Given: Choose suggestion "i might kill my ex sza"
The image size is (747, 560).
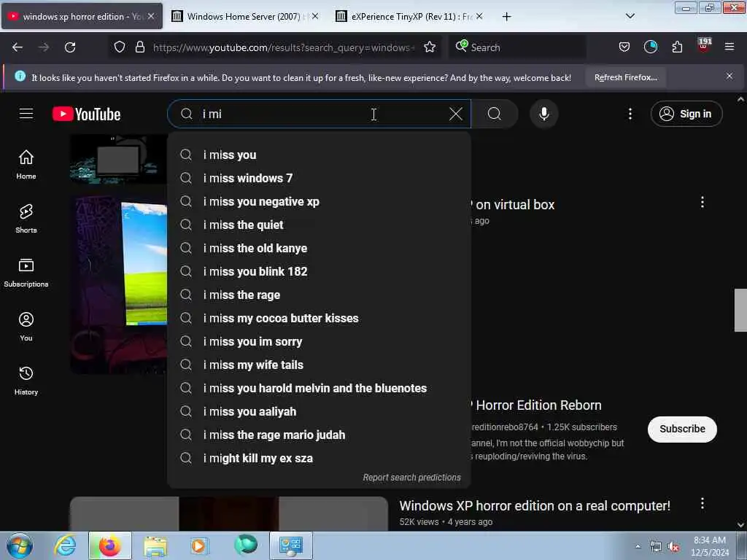Looking at the screenshot, I should coord(320,458).
